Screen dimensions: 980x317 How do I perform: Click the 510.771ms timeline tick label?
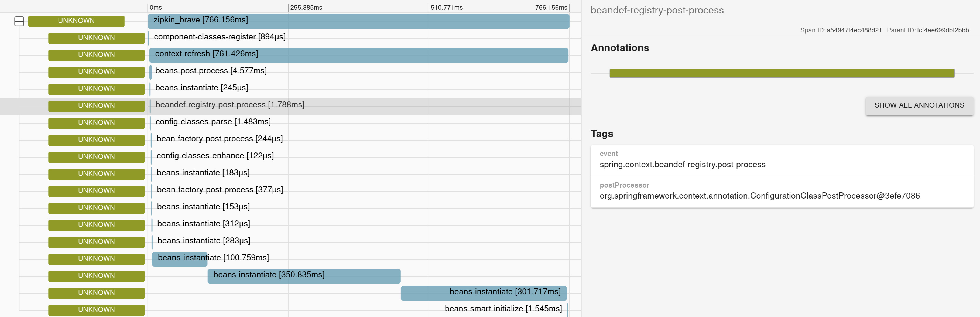447,8
